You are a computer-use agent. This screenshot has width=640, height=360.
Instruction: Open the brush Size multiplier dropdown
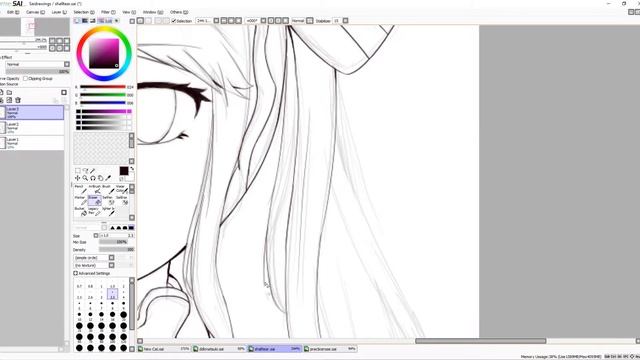coord(96,236)
